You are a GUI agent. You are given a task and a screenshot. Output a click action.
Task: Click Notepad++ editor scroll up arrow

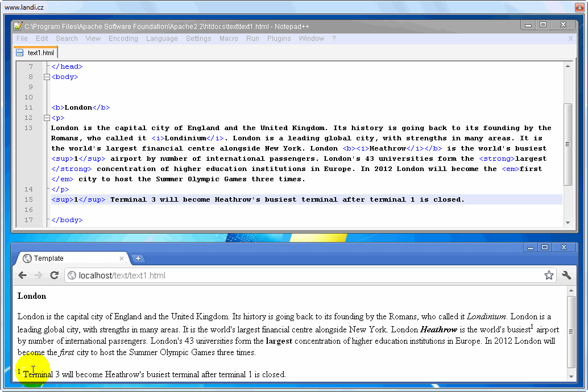568,66
